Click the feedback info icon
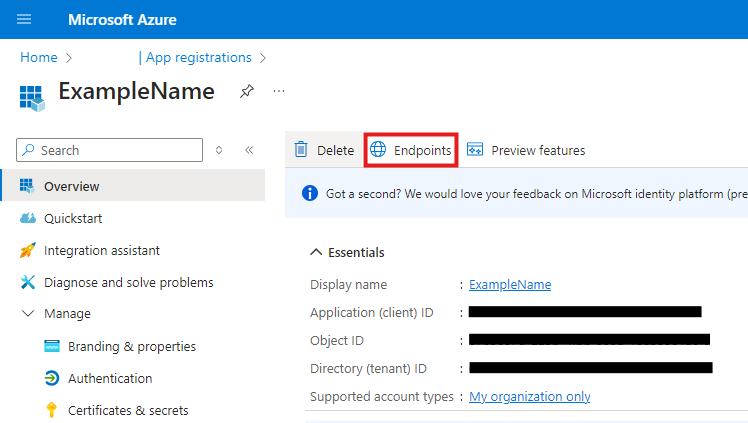This screenshot has width=748, height=423. (310, 193)
